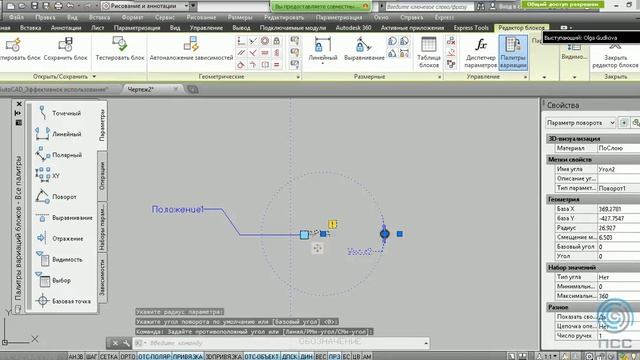The image size is (640, 360).
Task: Switch to Express Tools ribbon tab
Action: (471, 28)
